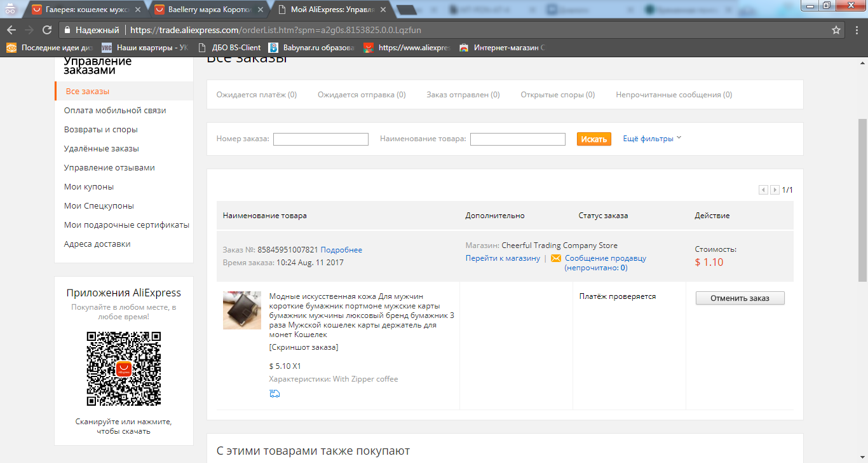The height and width of the screenshot is (463, 868).
Task: Reload the page with the refresh icon
Action: (47, 30)
